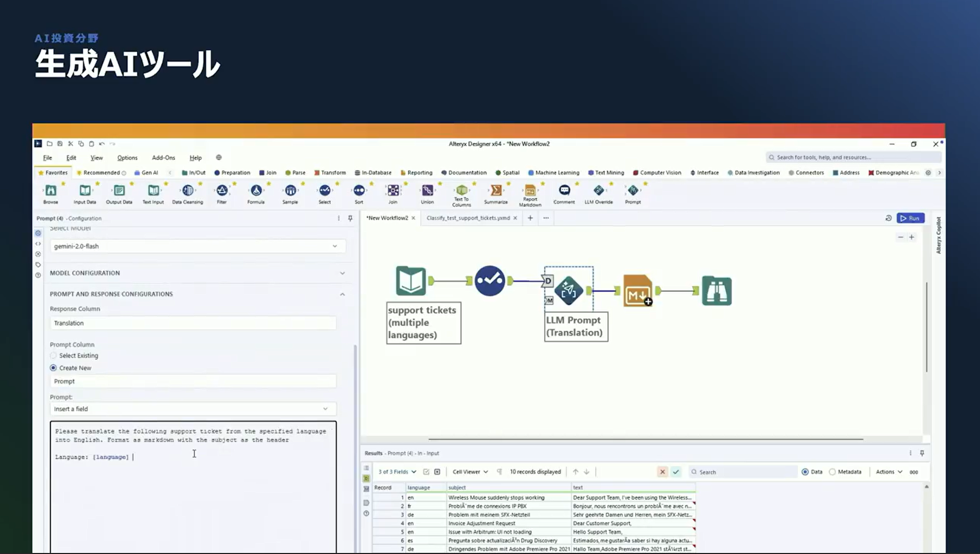
Task: Open the Add-Ons menu
Action: pyautogui.click(x=163, y=158)
